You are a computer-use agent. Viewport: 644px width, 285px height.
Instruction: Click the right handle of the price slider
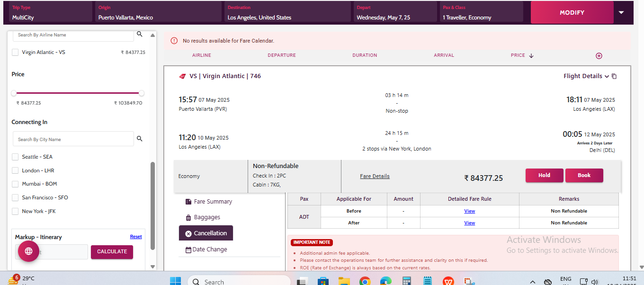141,93
